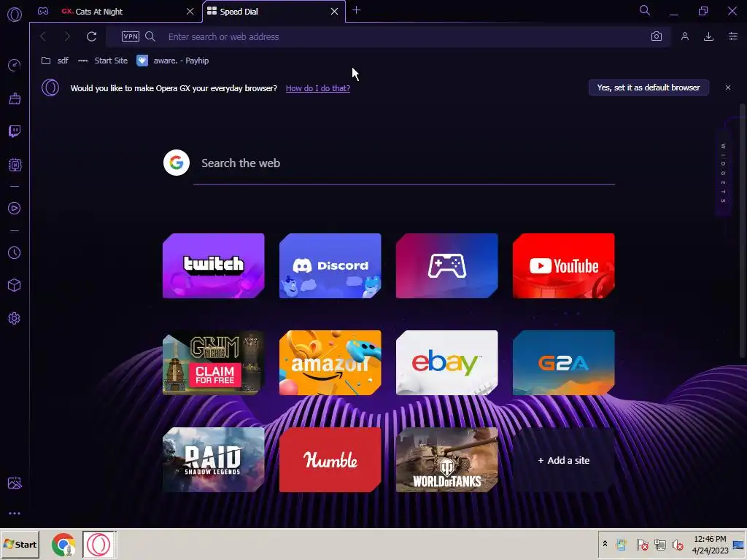Viewport: 747px width, 560px height.
Task: Open the profile account icon
Action: pos(684,36)
